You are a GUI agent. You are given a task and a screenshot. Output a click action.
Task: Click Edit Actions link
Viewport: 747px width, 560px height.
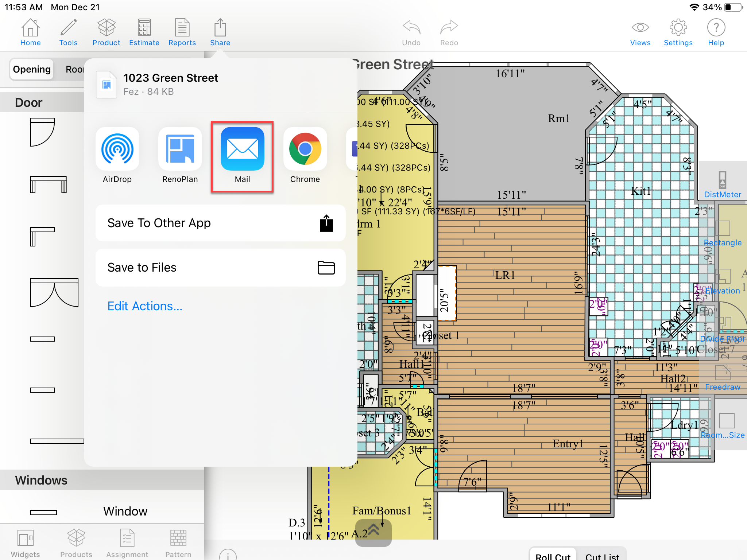[x=145, y=306]
